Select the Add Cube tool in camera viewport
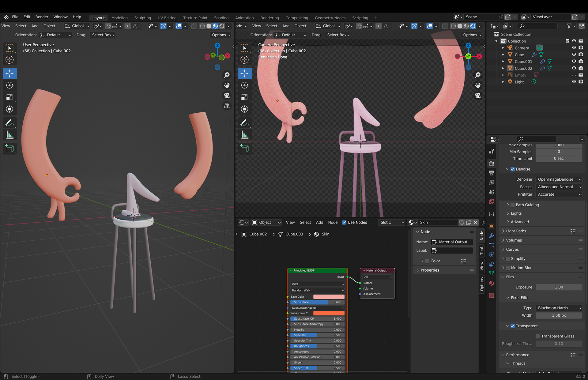The image size is (588, 380). (244, 149)
